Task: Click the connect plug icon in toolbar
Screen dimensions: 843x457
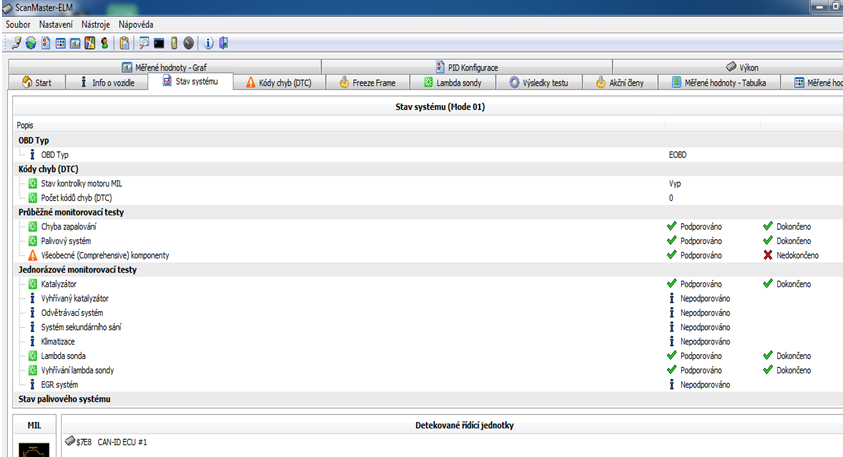Action: tap(16, 43)
